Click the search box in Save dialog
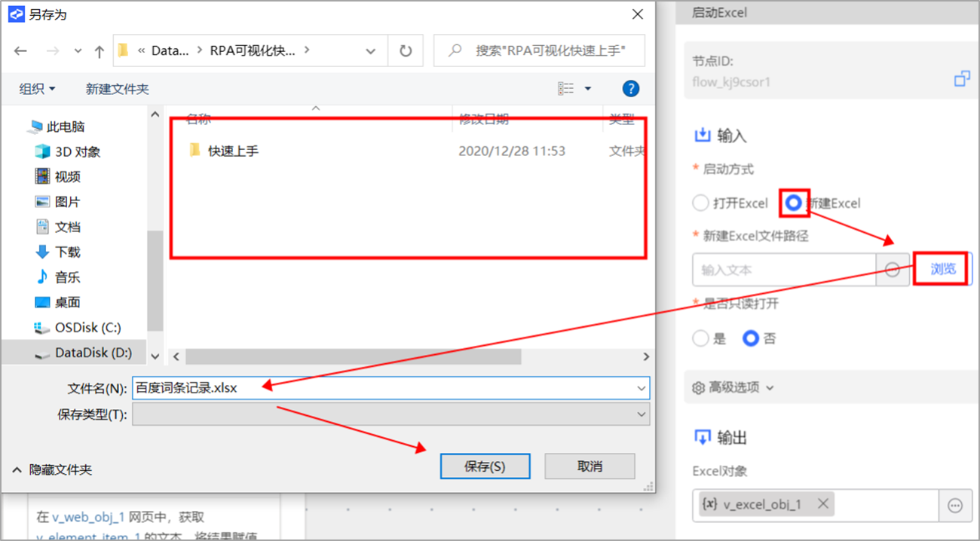Viewport: 980px width, 541px height. pos(539,51)
